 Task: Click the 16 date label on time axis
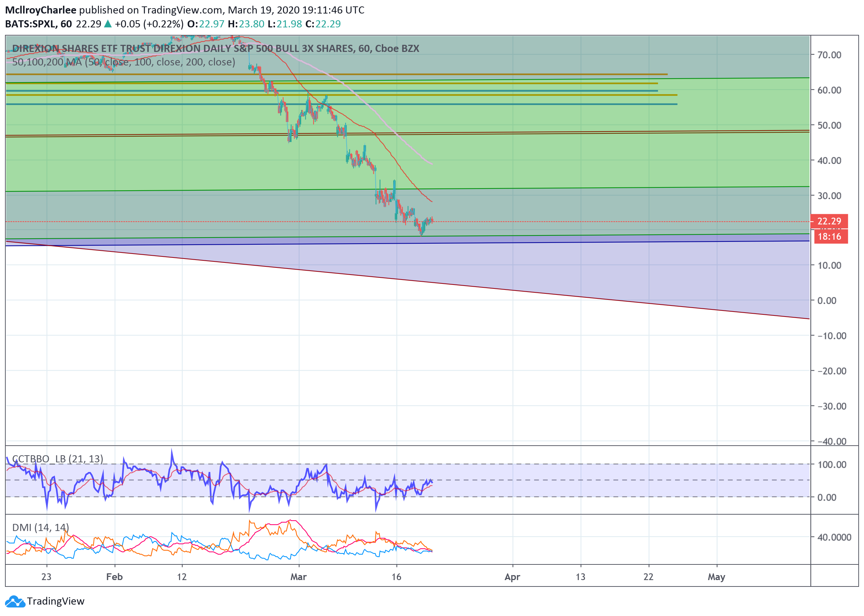[x=396, y=577]
